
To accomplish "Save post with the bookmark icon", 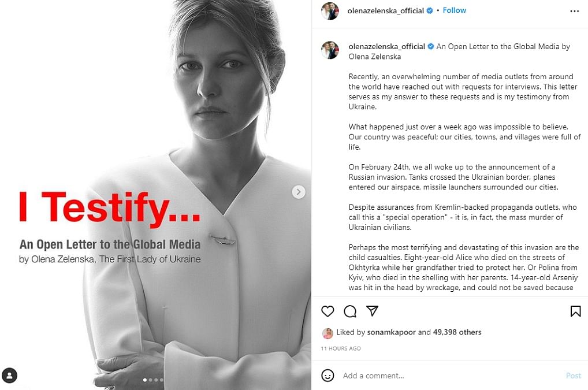I will pyautogui.click(x=576, y=311).
